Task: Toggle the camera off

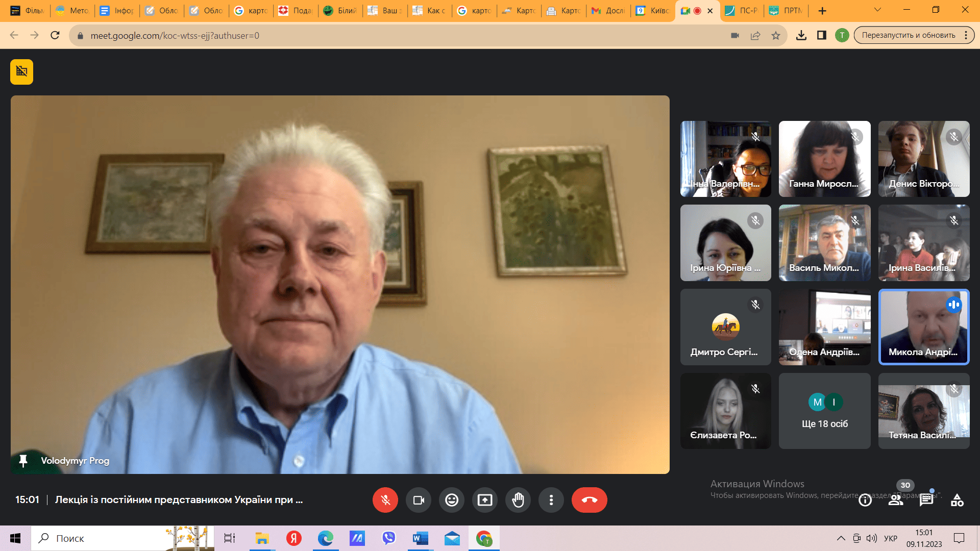Action: (419, 500)
